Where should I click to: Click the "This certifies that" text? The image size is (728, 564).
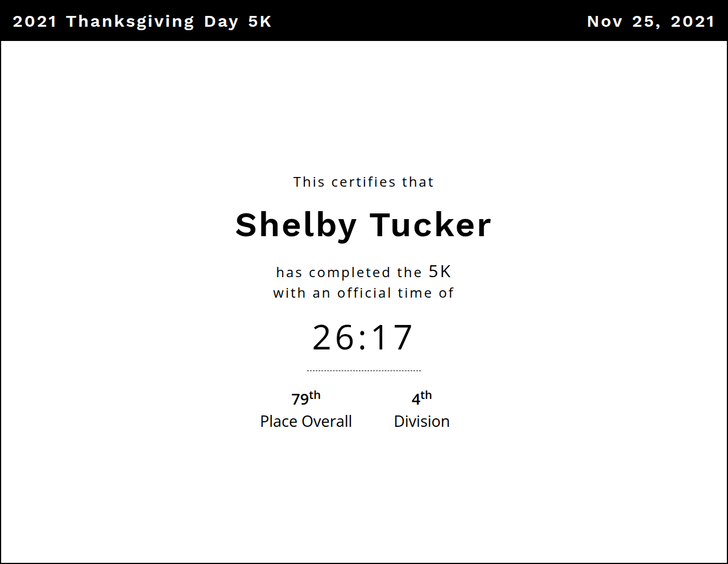click(x=363, y=182)
